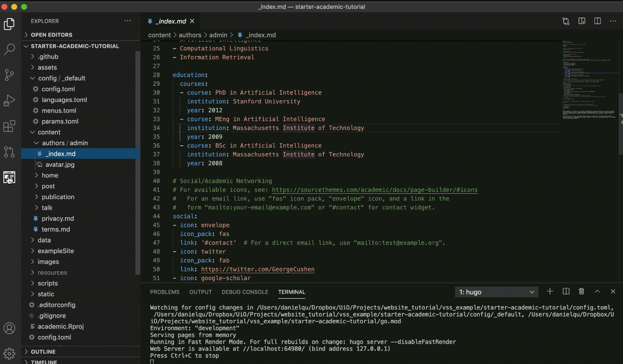The width and height of the screenshot is (623, 364).
Task: Kill the terminal with trash icon
Action: (x=581, y=292)
